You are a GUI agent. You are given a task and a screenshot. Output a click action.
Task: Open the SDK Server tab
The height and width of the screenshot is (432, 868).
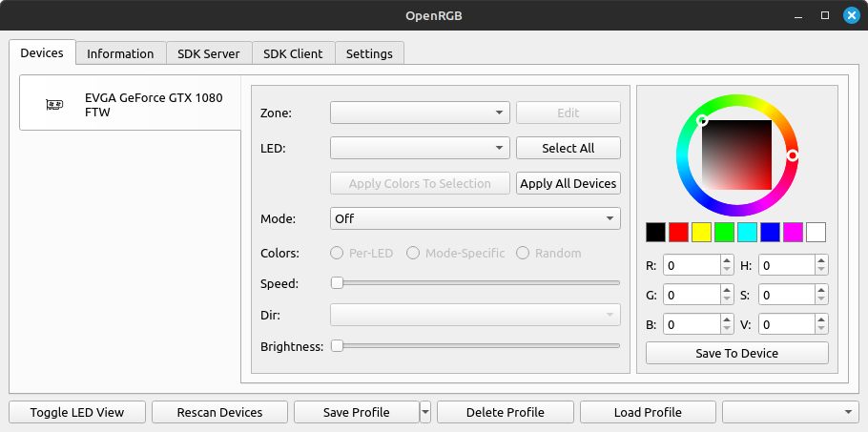pyautogui.click(x=209, y=53)
